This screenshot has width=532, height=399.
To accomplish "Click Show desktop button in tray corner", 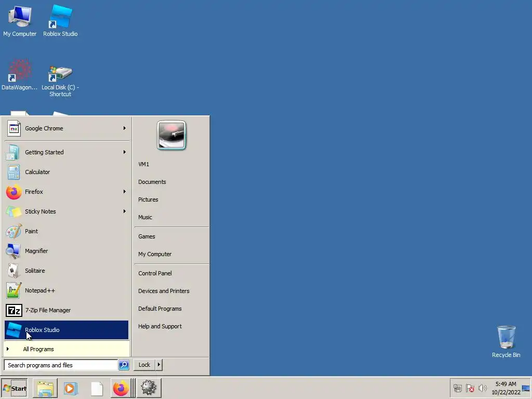I will 526,388.
